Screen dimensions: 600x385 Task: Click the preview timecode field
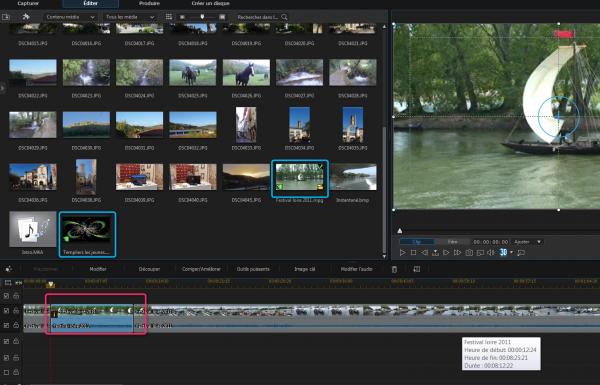tap(491, 242)
